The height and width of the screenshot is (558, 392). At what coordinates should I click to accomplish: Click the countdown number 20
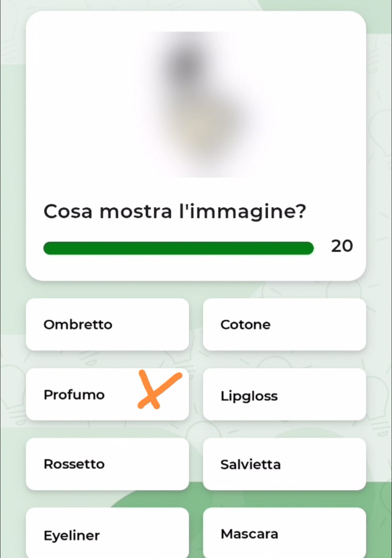click(x=342, y=246)
